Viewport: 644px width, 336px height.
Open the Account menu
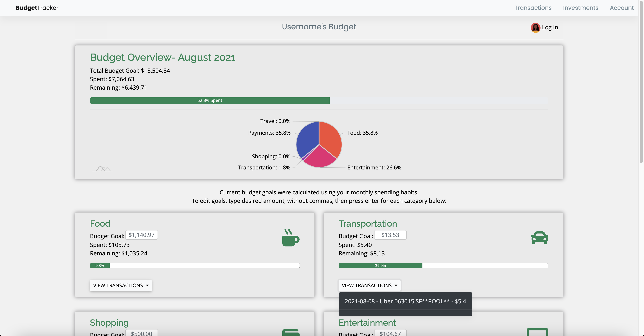coord(622,8)
